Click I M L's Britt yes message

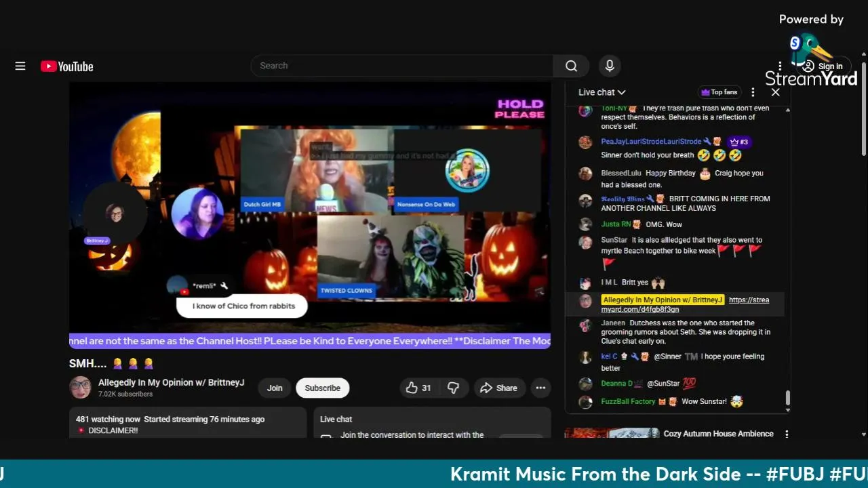[x=677, y=283]
